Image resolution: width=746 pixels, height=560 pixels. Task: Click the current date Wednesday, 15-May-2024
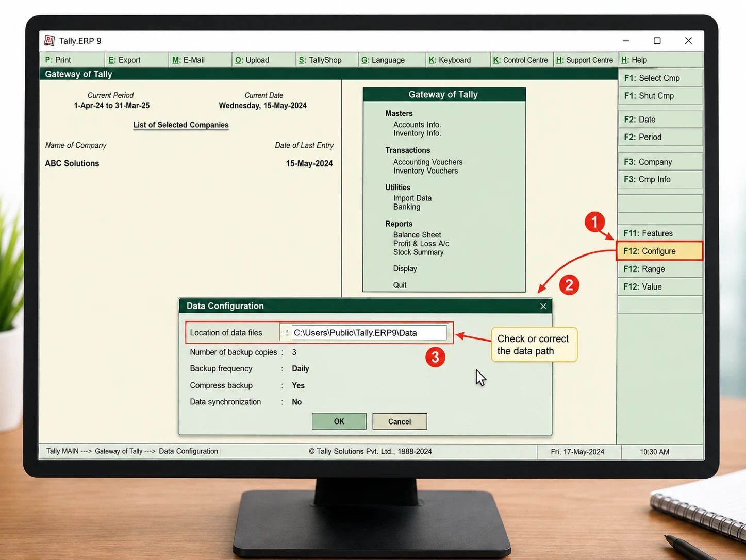point(263,106)
